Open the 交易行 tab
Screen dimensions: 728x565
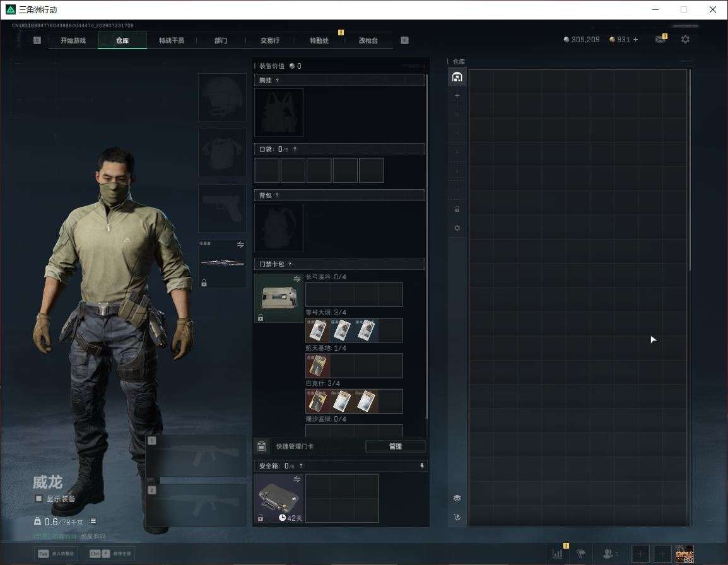[x=270, y=40]
